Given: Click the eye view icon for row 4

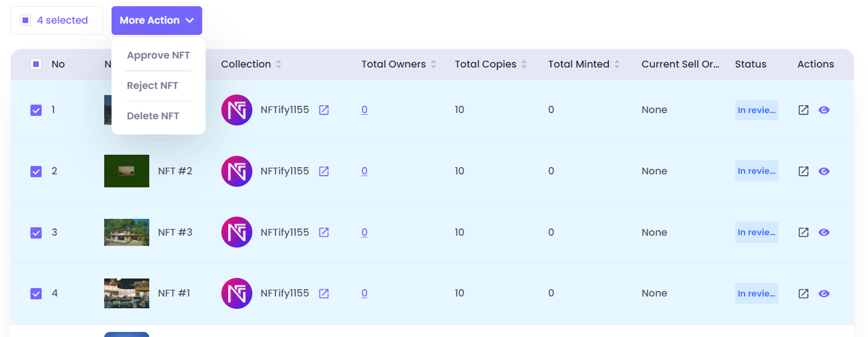Looking at the screenshot, I should (x=824, y=293).
